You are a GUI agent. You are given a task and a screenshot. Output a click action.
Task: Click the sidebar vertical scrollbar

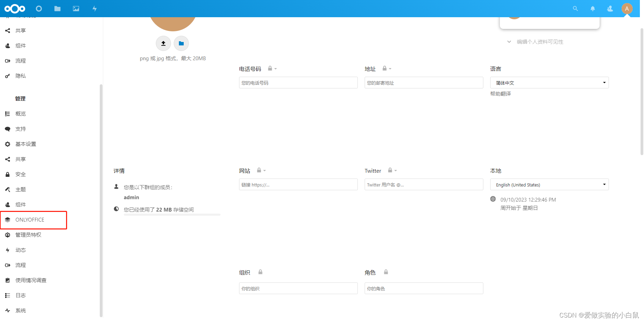[101, 201]
